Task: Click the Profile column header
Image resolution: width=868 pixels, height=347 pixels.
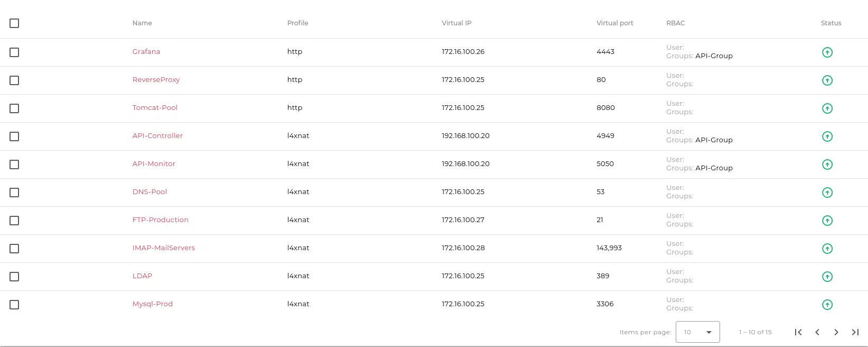Action: point(297,23)
